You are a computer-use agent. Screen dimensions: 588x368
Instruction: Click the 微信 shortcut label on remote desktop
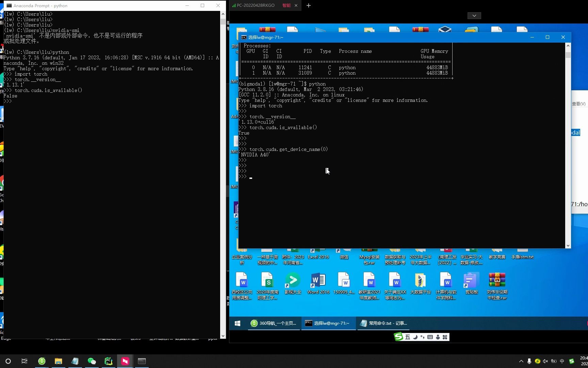[344, 257]
